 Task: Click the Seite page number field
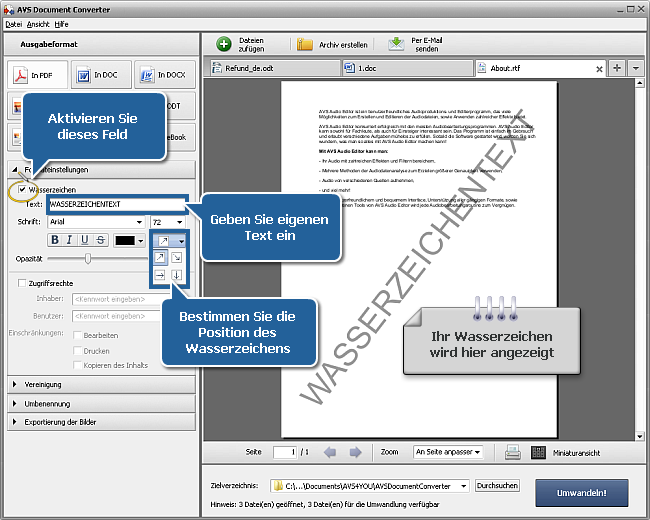coord(285,452)
